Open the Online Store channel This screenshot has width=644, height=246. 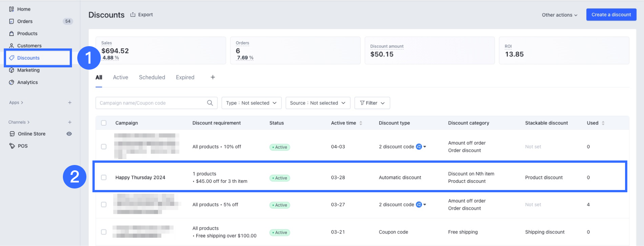(x=32, y=134)
